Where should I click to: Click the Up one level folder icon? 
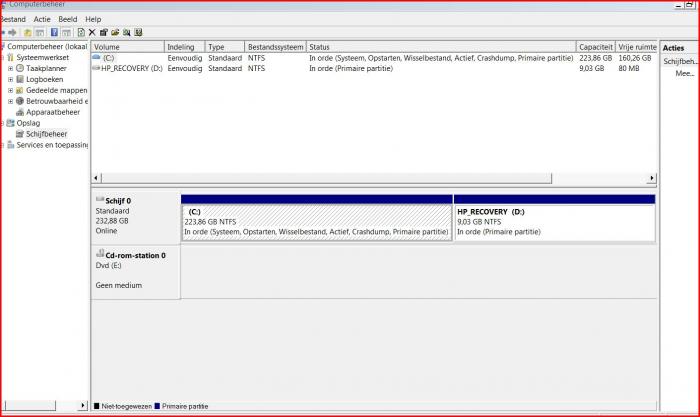[27, 32]
